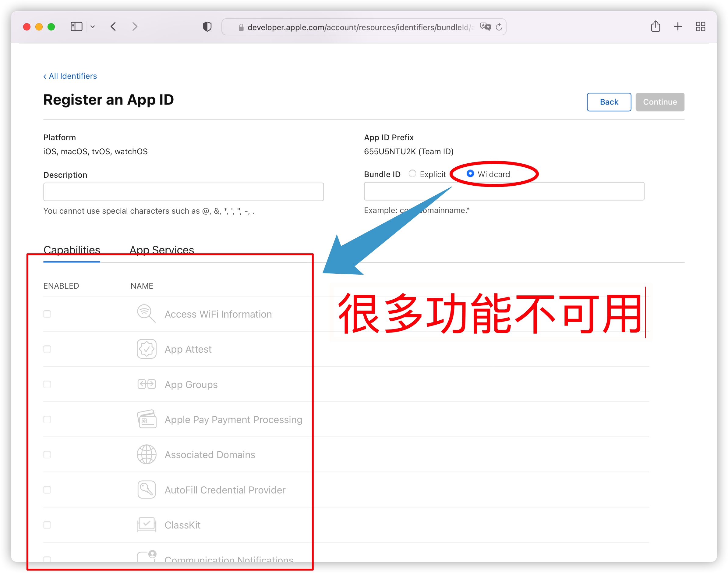The height and width of the screenshot is (573, 728).
Task: Enable the App Groups checkbox
Action: (x=47, y=384)
